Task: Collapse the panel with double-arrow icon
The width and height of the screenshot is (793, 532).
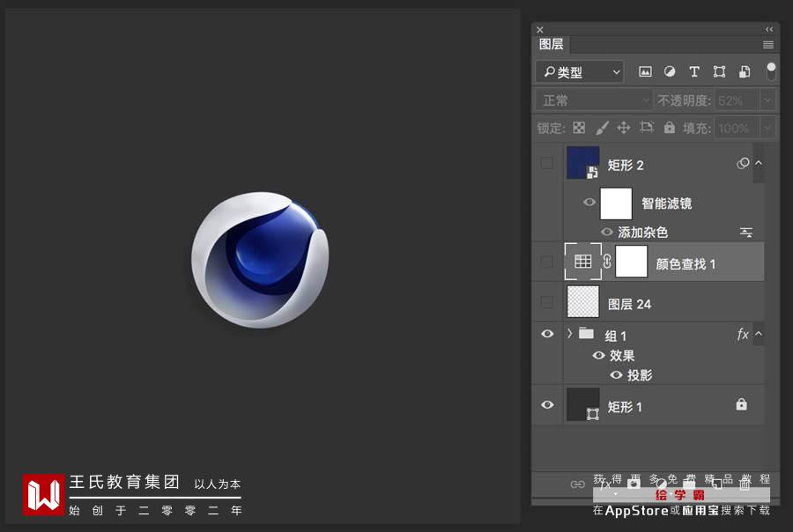Action: [768, 29]
